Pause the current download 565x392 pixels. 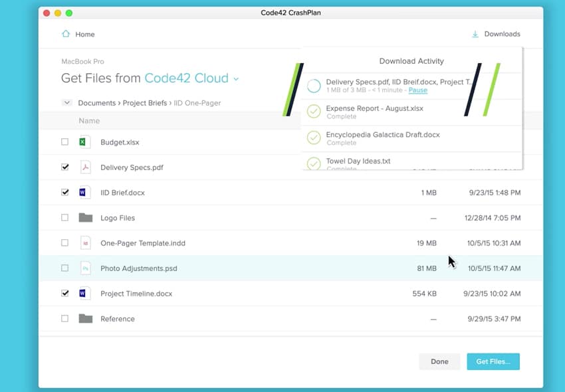click(x=418, y=90)
